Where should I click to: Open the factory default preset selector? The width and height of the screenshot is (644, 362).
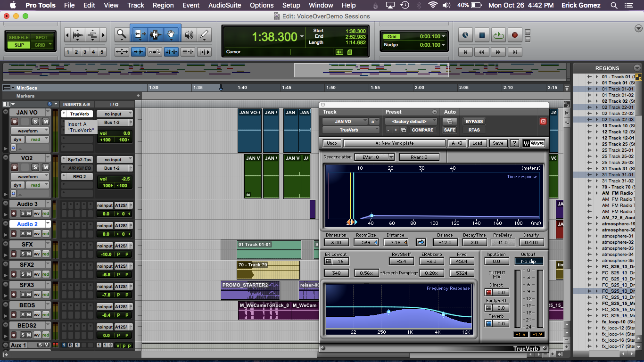[411, 121]
